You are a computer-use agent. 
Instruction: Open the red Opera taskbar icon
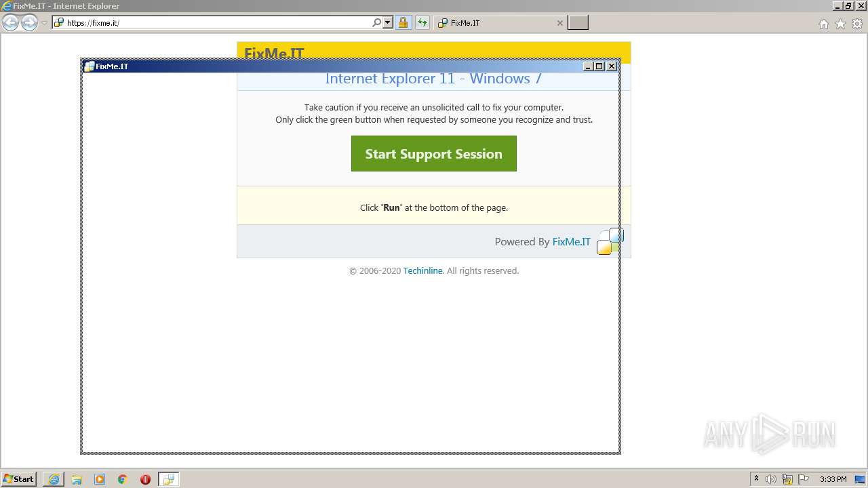tap(145, 479)
